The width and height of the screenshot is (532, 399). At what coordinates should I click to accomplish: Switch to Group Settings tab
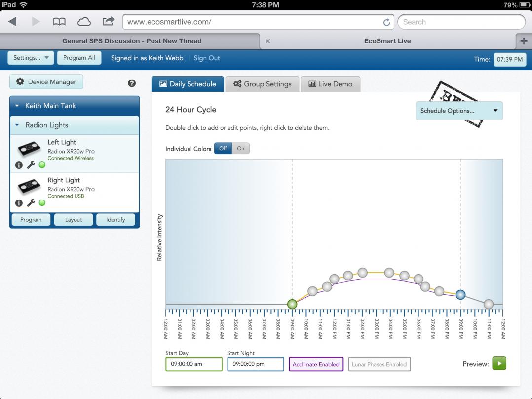click(262, 84)
